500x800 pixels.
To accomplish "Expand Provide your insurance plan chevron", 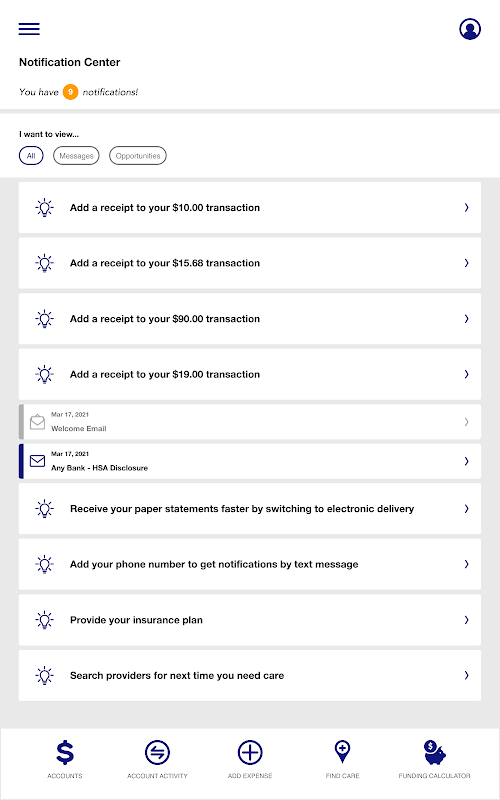I will tap(466, 619).
